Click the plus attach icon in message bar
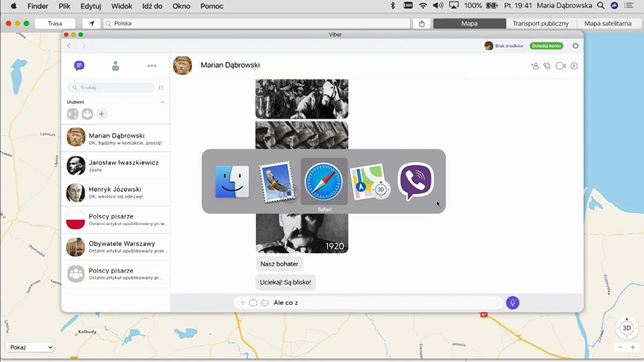 [243, 303]
